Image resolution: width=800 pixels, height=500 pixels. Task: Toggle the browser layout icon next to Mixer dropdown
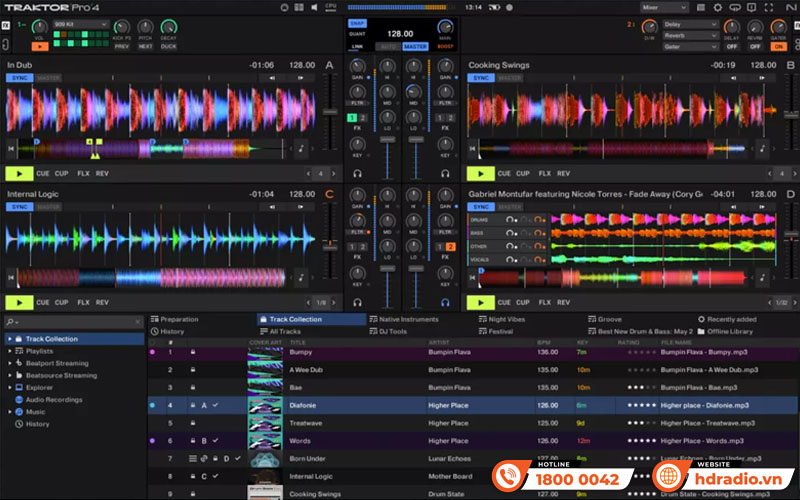(x=701, y=8)
